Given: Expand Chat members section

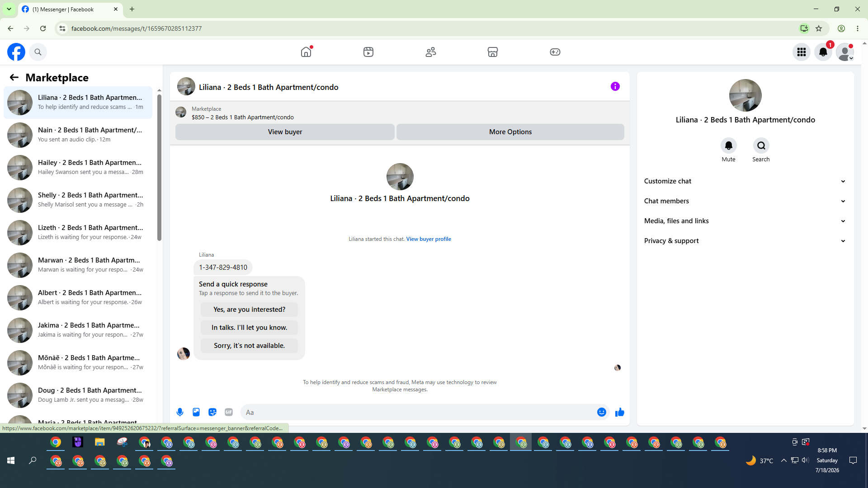Looking at the screenshot, I should (x=745, y=201).
